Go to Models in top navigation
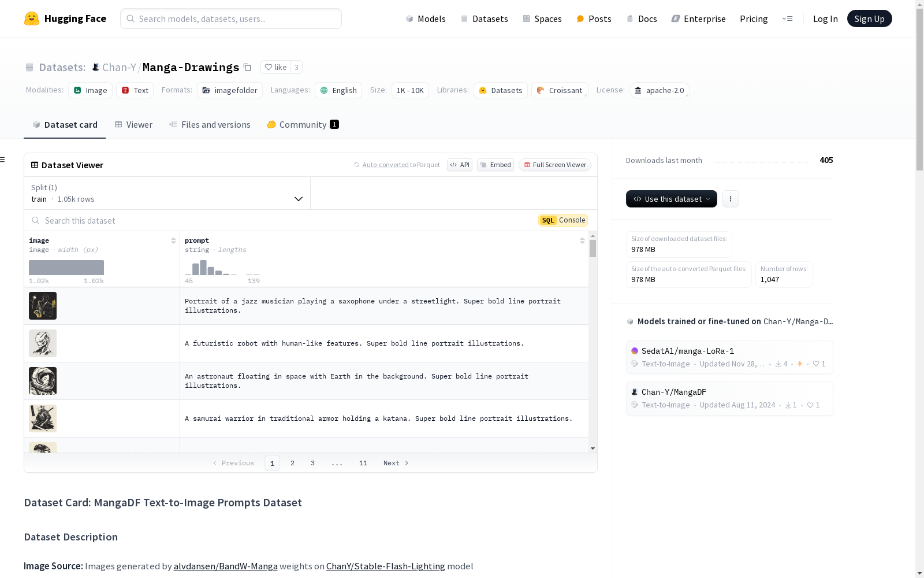Viewport: 924px width, 578px height. [x=426, y=18]
